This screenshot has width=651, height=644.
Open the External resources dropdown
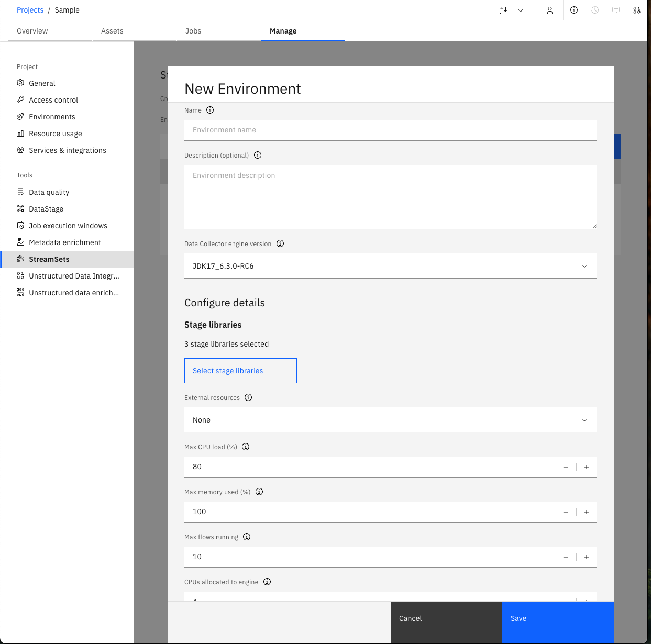point(391,420)
